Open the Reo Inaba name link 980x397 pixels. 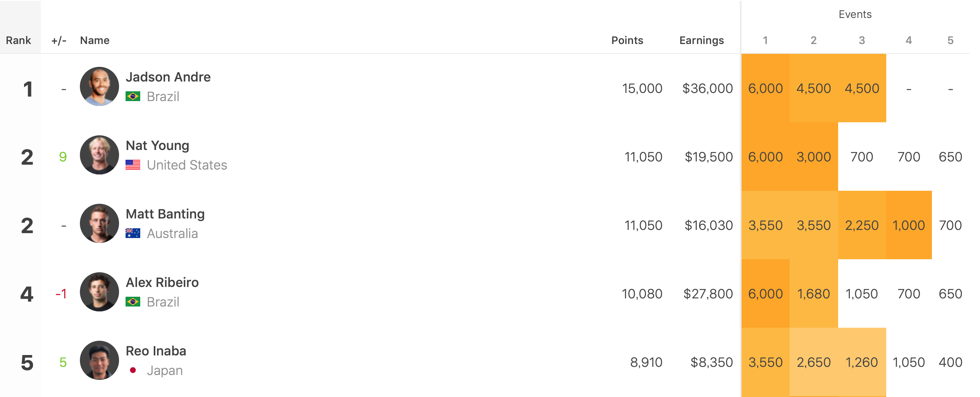156,351
